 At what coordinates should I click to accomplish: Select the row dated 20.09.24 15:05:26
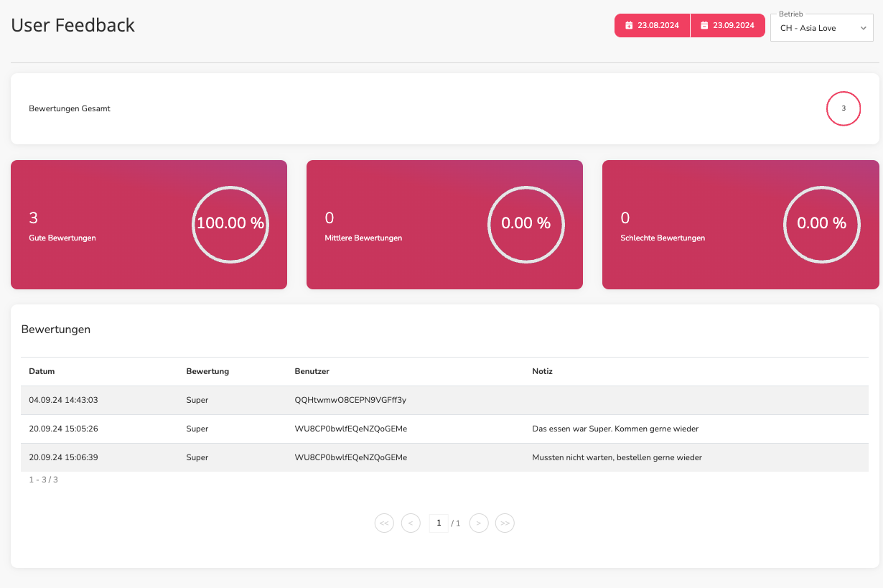[x=444, y=429]
